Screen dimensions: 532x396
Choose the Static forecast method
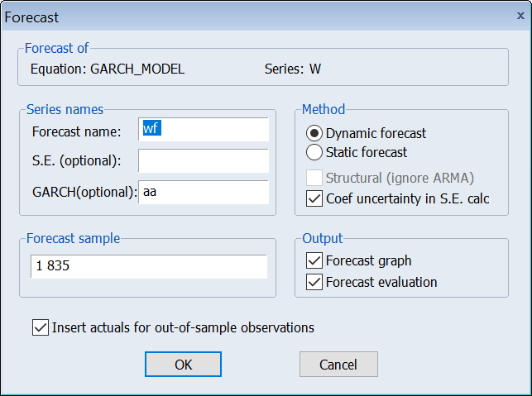(x=314, y=152)
